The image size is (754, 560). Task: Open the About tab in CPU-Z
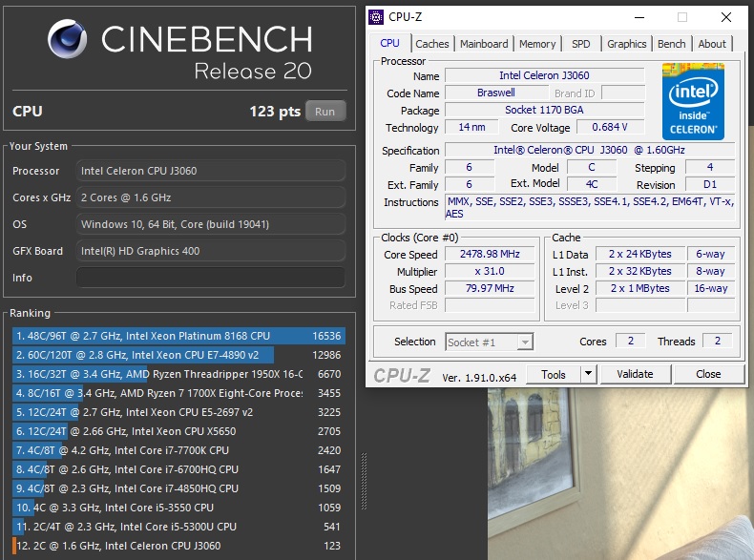pos(712,44)
